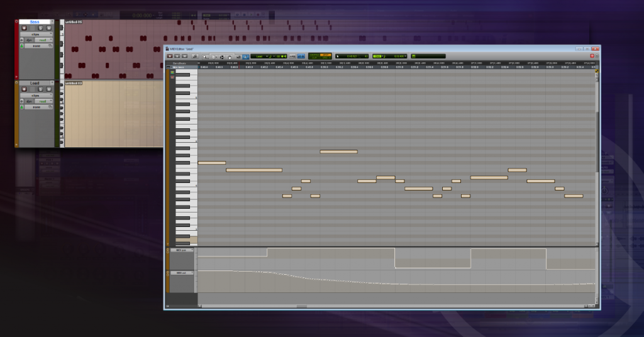This screenshot has width=644, height=337.
Task: Record-enable the Bass track
Action: [24, 28]
